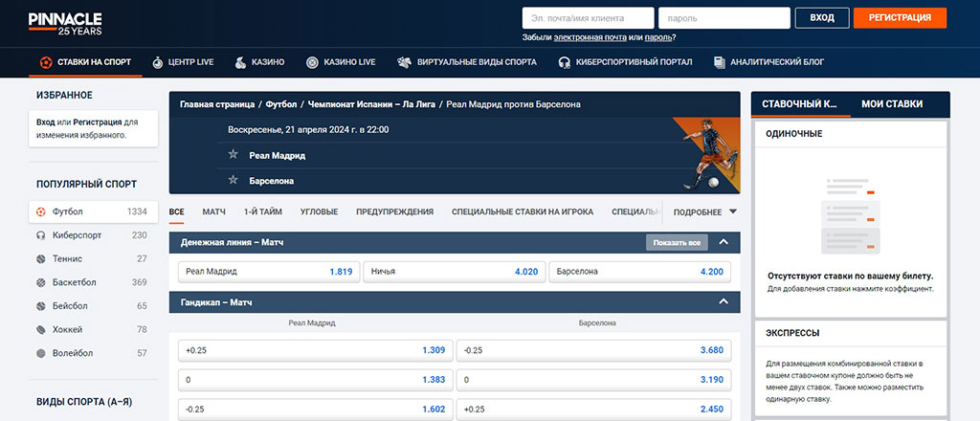Image resolution: width=980 pixels, height=421 pixels.
Task: Select Барселона 0 handicap at 3.190
Action: coord(593,380)
